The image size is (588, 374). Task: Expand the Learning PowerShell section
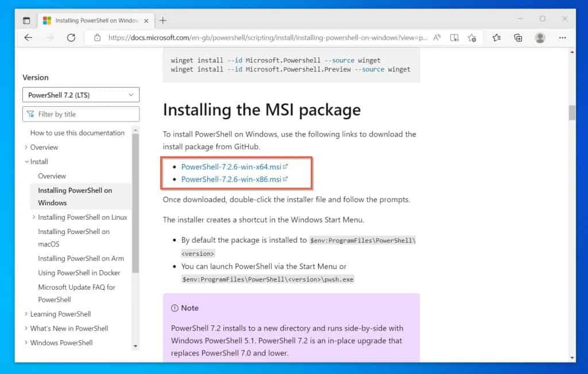pyautogui.click(x=26, y=314)
